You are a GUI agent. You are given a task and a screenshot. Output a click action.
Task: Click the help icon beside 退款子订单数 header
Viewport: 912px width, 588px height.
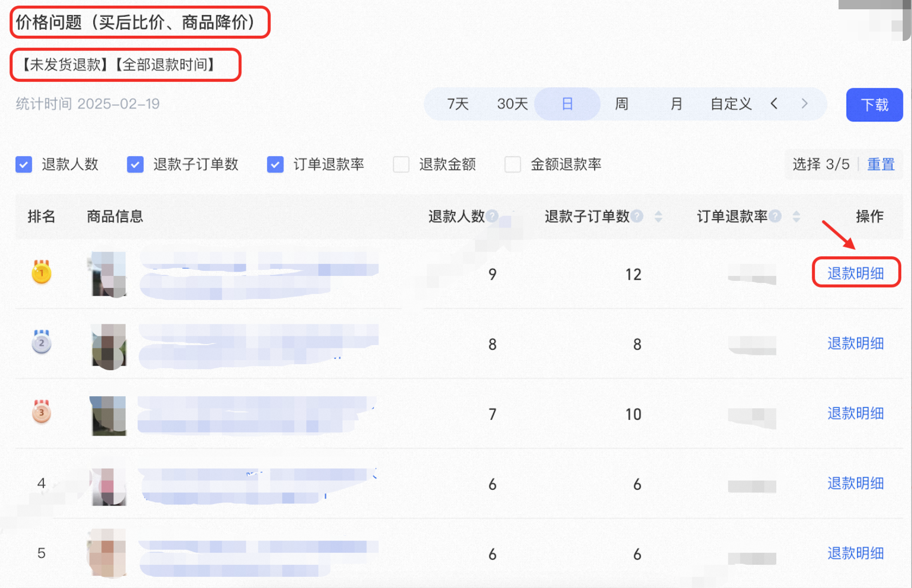click(x=637, y=216)
